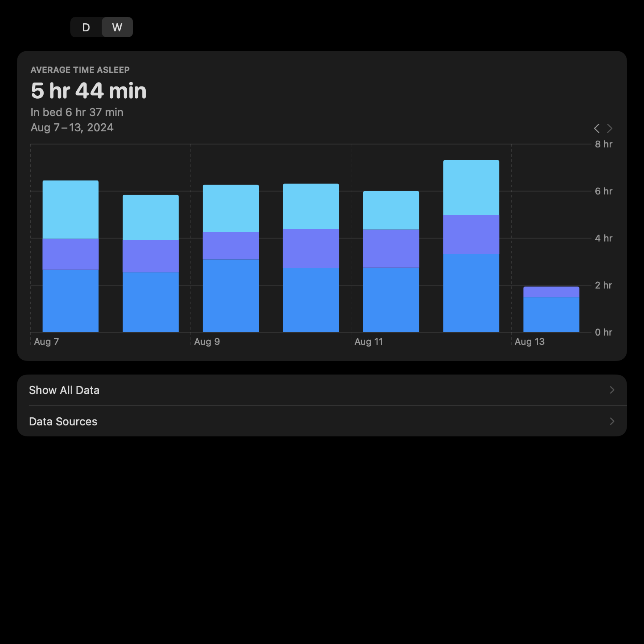Select the tallest bar for Aug 12
Screen dimensions: 644x644
(471, 246)
